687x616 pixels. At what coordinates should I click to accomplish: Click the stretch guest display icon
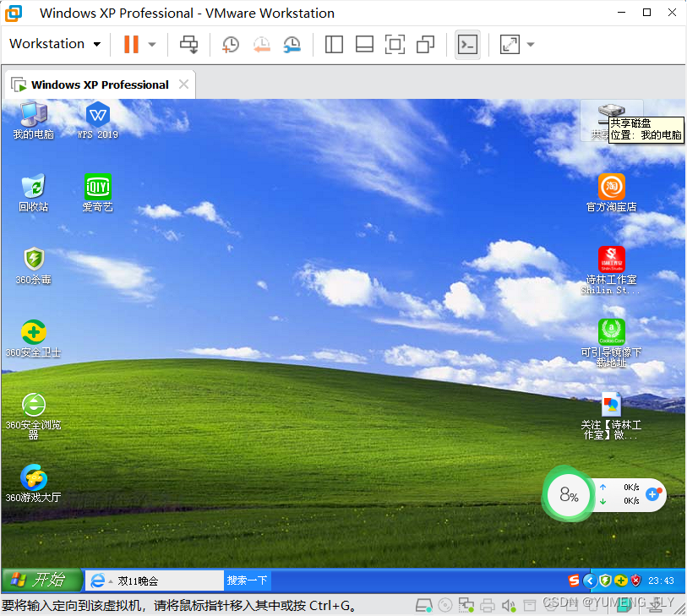(x=510, y=44)
